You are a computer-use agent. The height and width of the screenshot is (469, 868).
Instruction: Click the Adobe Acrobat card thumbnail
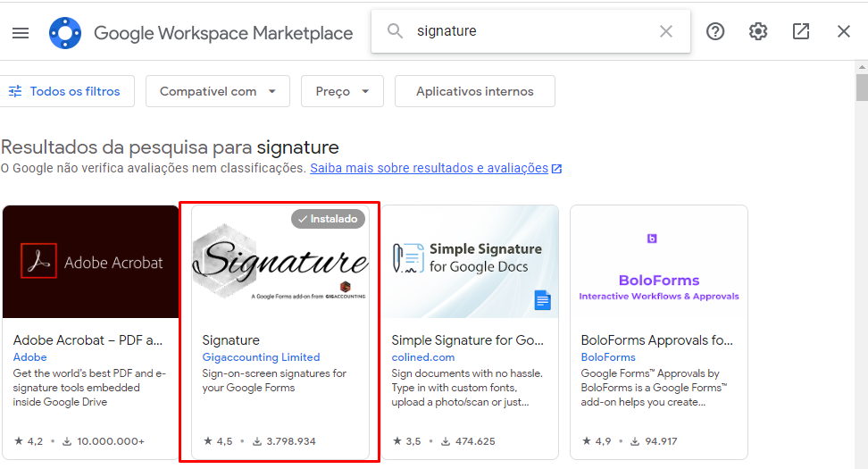(x=91, y=262)
